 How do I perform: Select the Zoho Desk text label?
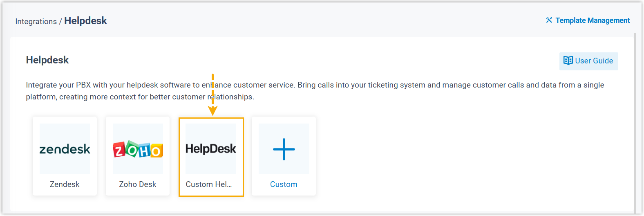click(138, 184)
